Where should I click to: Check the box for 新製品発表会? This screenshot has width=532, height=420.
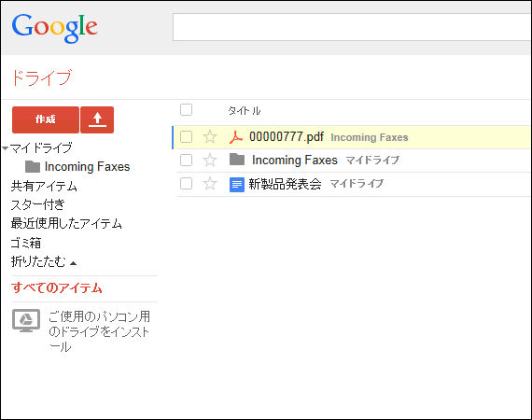click(186, 184)
